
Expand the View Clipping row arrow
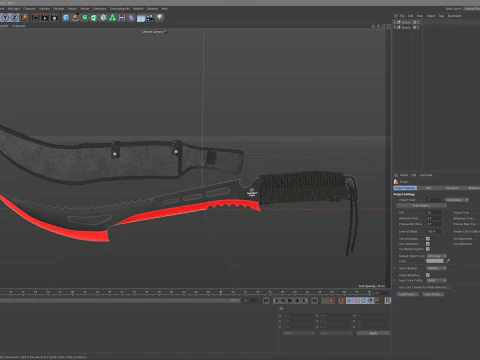click(x=395, y=268)
